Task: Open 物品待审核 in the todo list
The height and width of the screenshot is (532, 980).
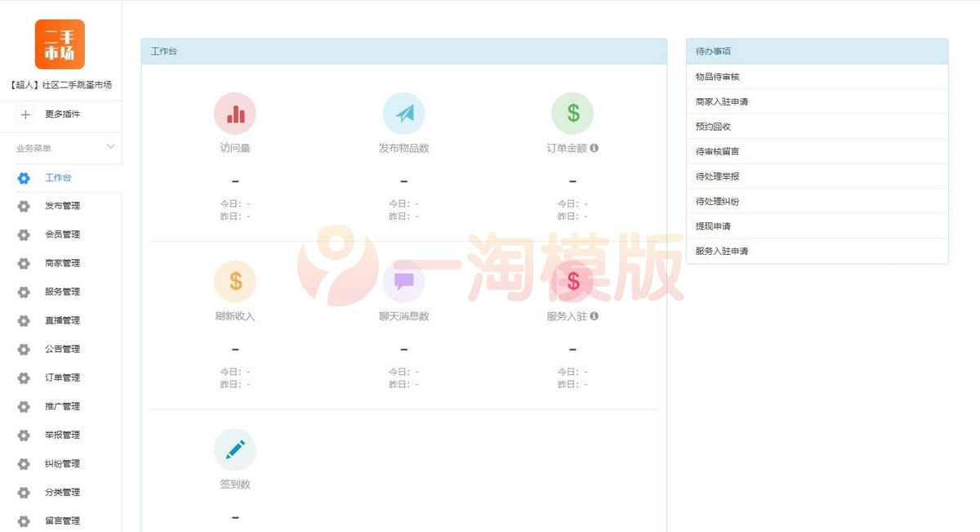Action: click(x=719, y=76)
